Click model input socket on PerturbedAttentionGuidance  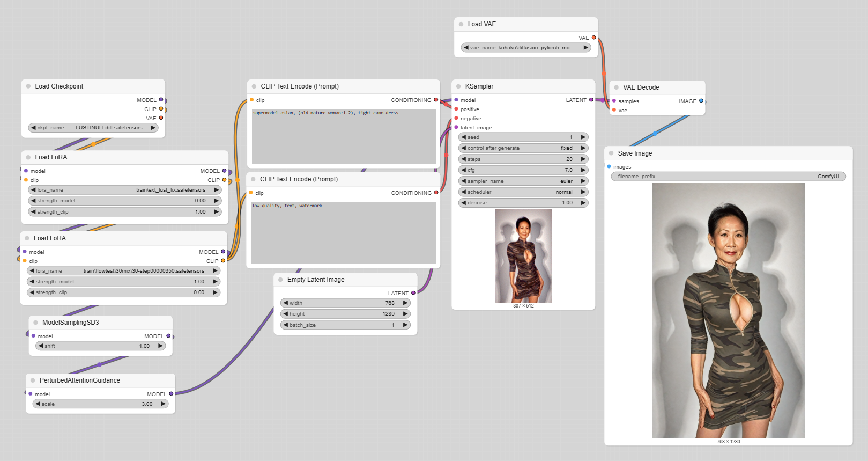tap(31, 394)
